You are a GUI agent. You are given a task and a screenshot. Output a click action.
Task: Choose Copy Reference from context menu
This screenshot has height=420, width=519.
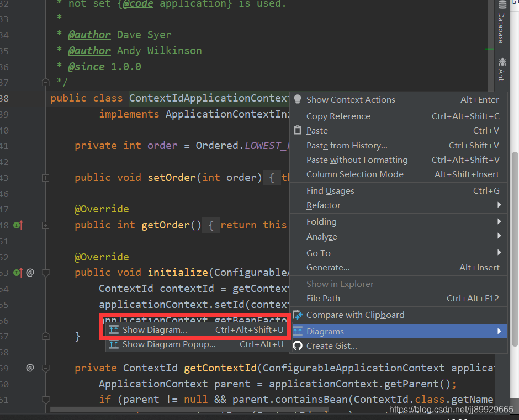pyautogui.click(x=399, y=116)
